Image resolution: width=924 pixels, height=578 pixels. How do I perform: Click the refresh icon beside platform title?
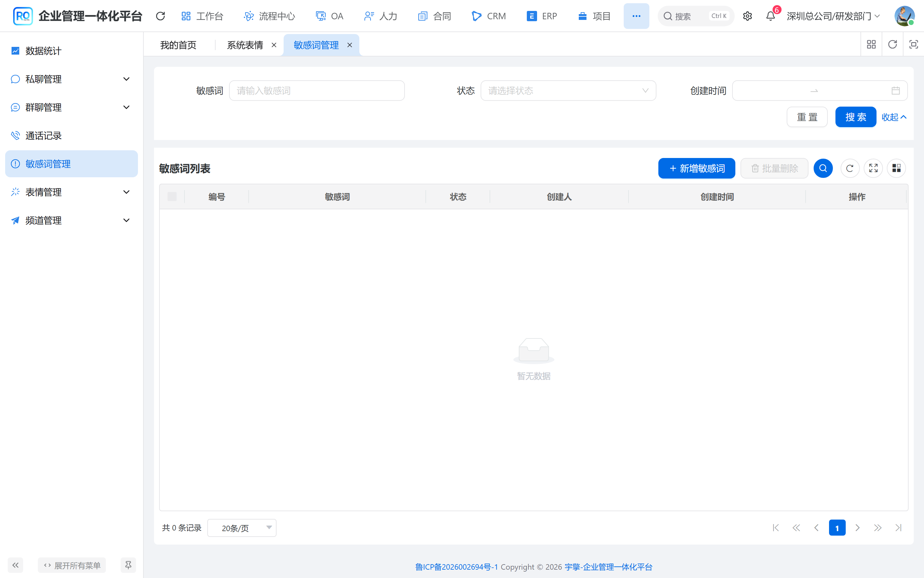pyautogui.click(x=160, y=16)
